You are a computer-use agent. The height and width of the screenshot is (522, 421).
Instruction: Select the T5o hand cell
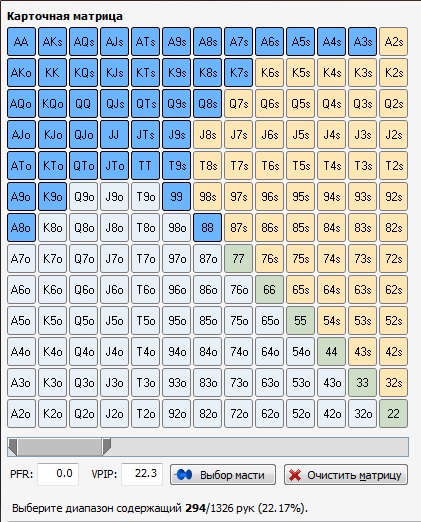[x=145, y=321]
